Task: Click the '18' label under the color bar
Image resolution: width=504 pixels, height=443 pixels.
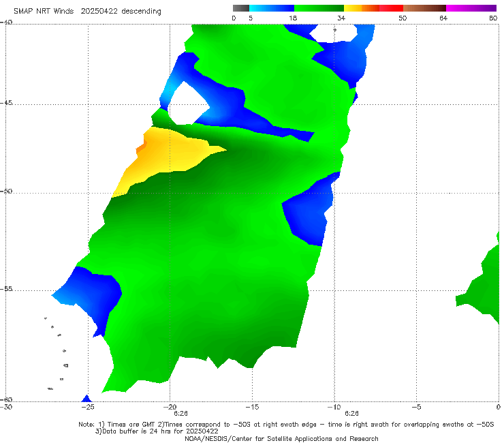Action: [x=293, y=18]
